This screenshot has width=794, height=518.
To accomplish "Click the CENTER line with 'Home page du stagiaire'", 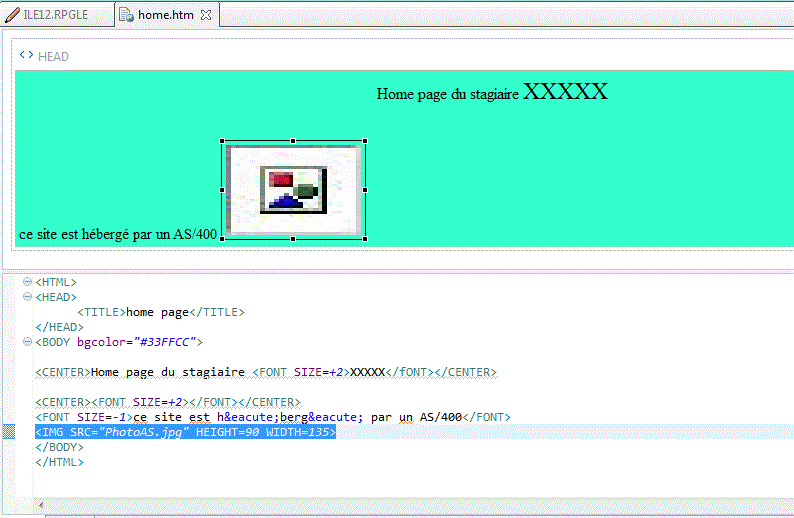I will point(266,372).
